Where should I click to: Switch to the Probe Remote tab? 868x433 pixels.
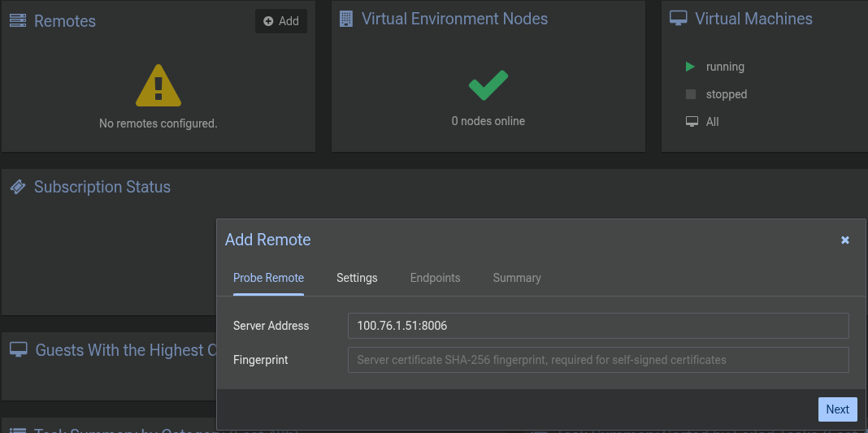pos(268,278)
